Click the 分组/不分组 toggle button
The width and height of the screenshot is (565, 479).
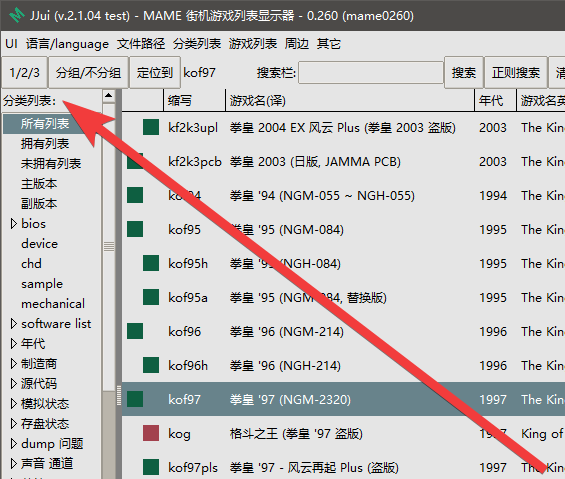(x=88, y=73)
